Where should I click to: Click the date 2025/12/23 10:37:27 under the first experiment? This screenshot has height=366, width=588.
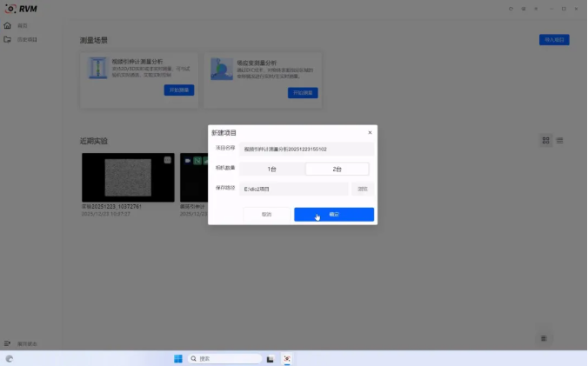[x=106, y=214]
